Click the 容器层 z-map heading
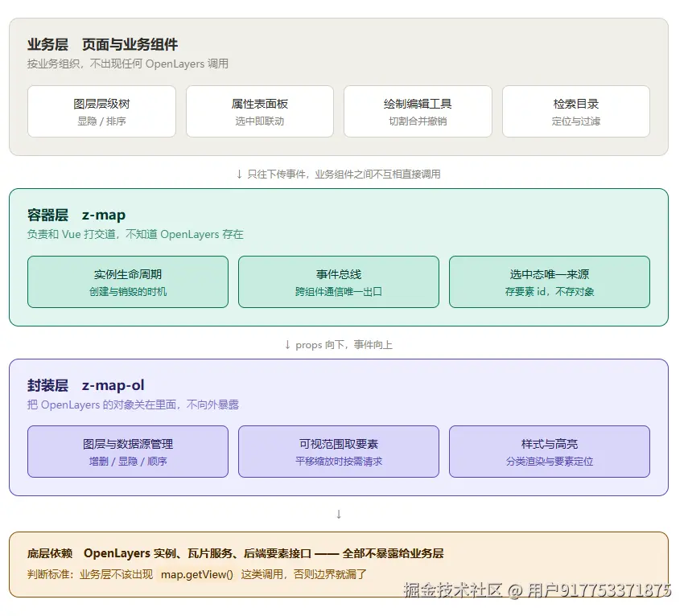Viewport: 688px width, 616px height. click(76, 215)
